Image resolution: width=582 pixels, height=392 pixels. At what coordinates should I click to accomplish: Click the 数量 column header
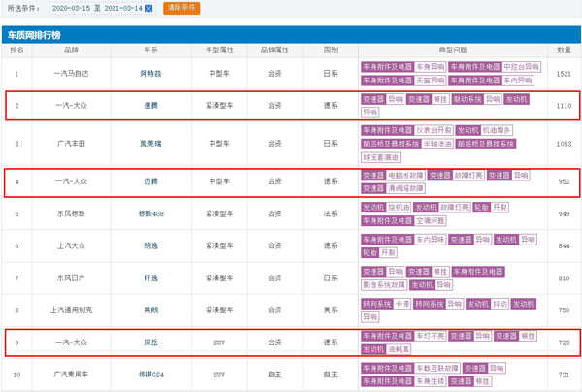click(x=564, y=50)
